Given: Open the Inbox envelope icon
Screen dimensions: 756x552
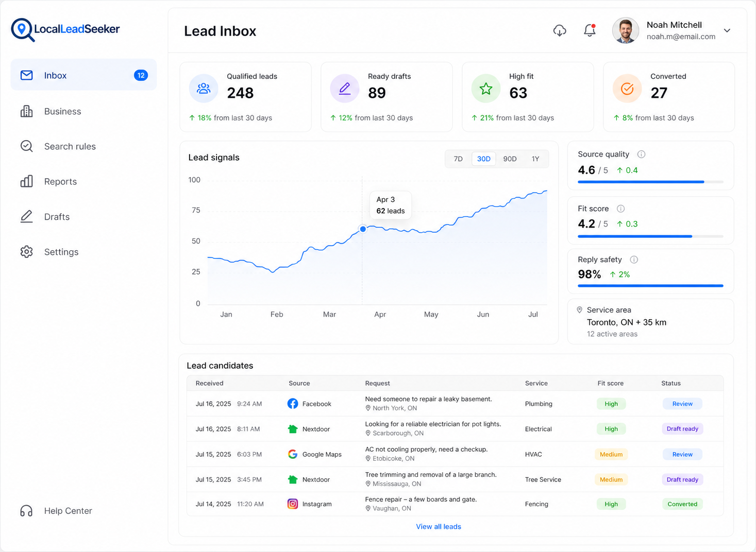Looking at the screenshot, I should click(27, 75).
